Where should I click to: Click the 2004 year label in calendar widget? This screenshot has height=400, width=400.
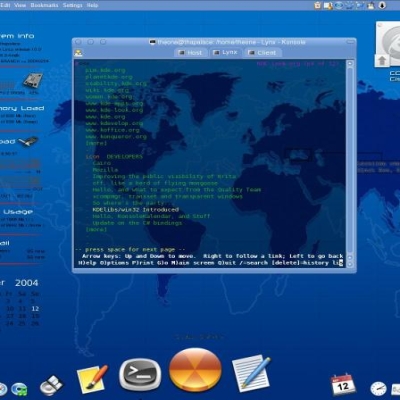(x=27, y=283)
